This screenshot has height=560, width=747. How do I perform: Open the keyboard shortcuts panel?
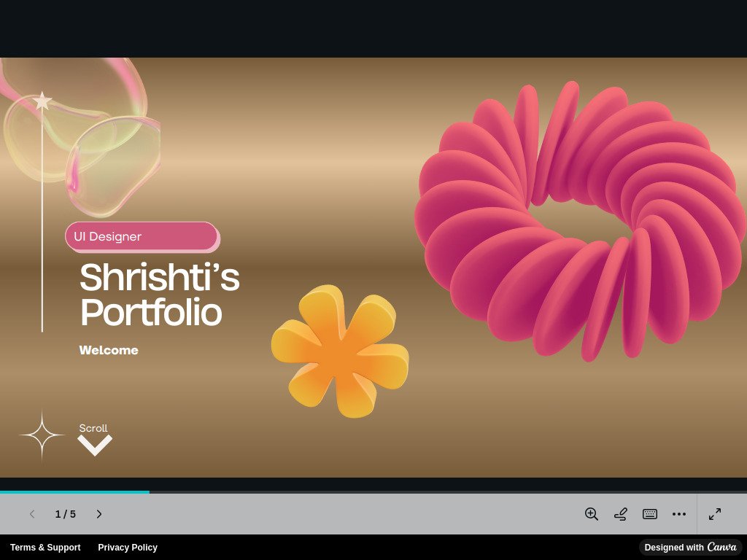coord(649,514)
